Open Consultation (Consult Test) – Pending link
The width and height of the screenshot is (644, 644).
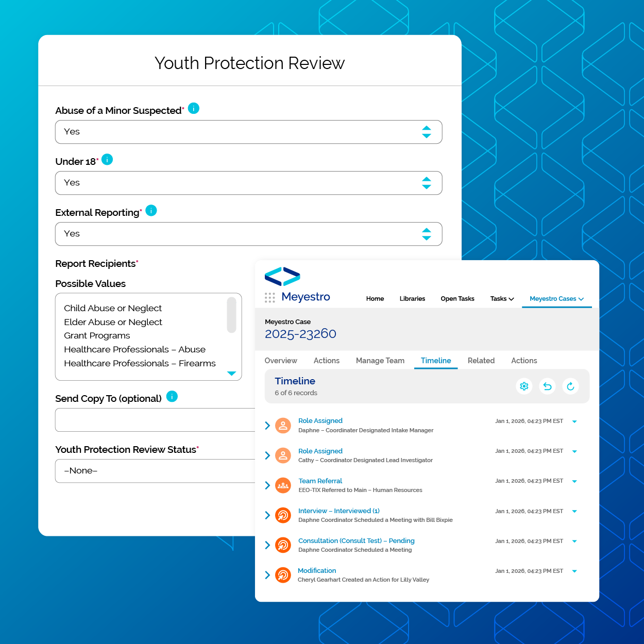(x=357, y=540)
